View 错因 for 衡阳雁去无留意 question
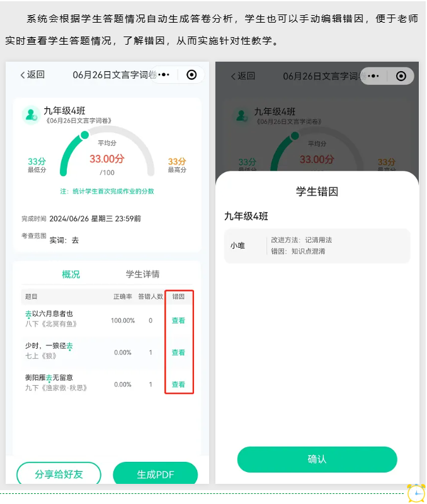Viewport: 427px width, 504px height. [x=178, y=384]
